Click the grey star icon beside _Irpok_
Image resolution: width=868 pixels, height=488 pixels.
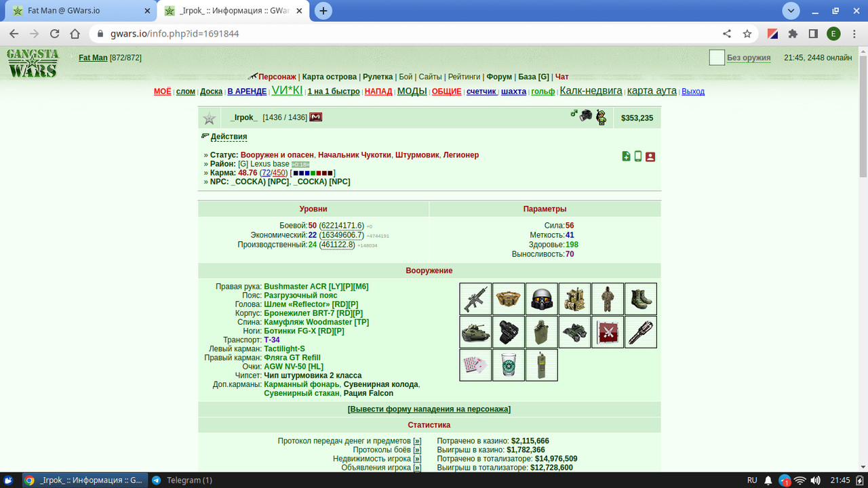(210, 119)
